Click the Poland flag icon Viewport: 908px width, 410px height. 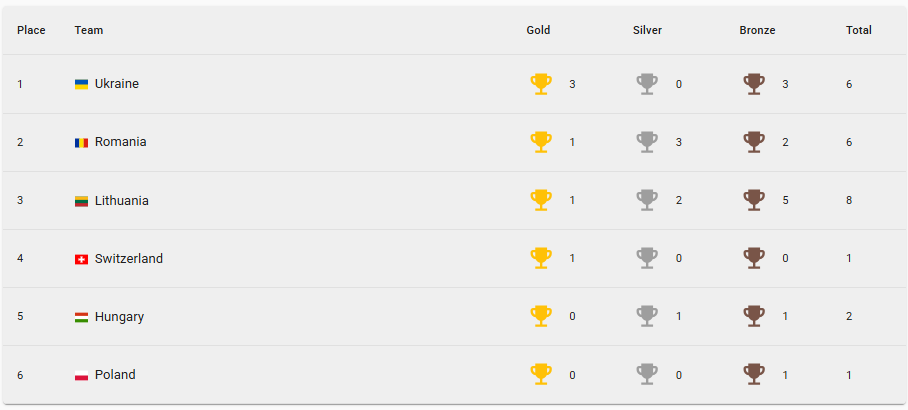click(81, 375)
